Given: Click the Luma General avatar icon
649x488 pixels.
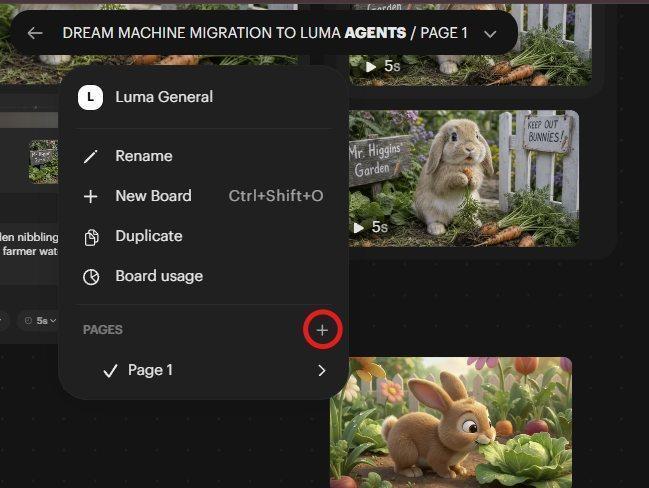Looking at the screenshot, I should [90, 98].
